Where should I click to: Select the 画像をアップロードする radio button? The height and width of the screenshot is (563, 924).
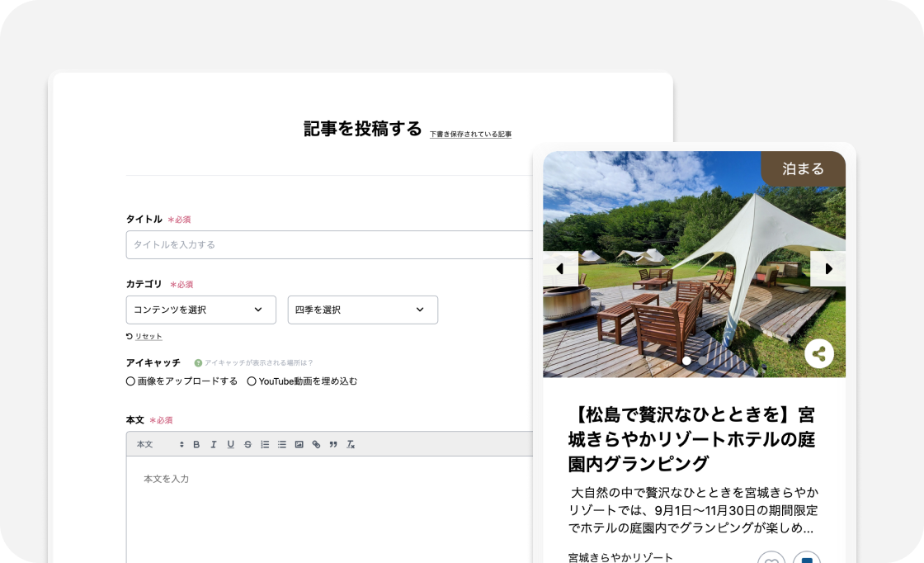[130, 381]
